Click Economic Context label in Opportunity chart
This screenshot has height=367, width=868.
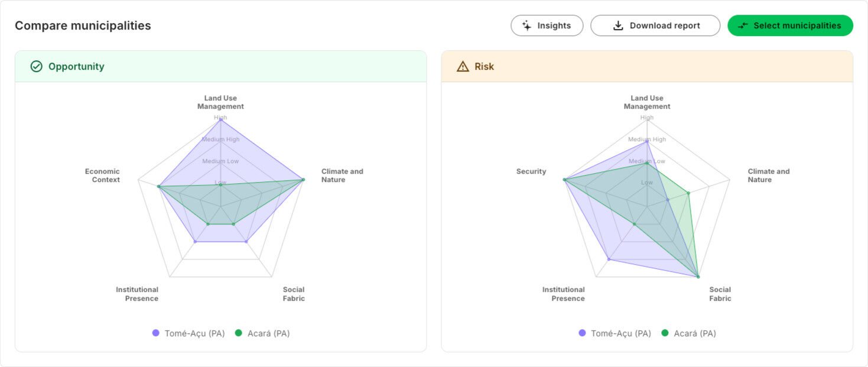click(102, 176)
